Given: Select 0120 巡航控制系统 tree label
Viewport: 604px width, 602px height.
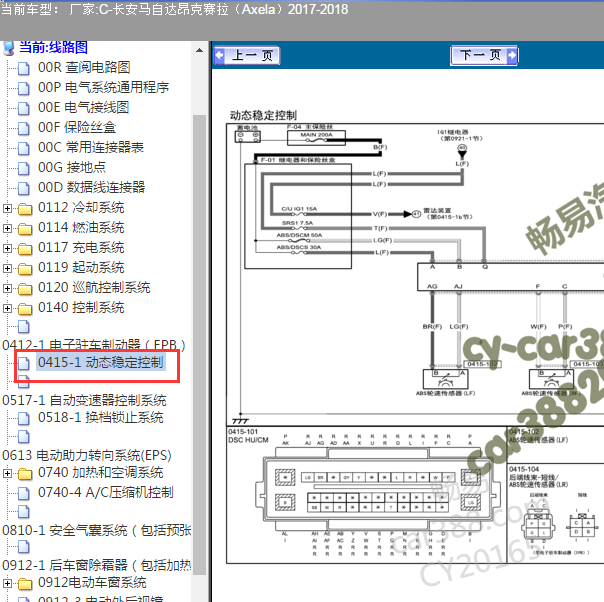Looking at the screenshot, I should coord(94,288).
